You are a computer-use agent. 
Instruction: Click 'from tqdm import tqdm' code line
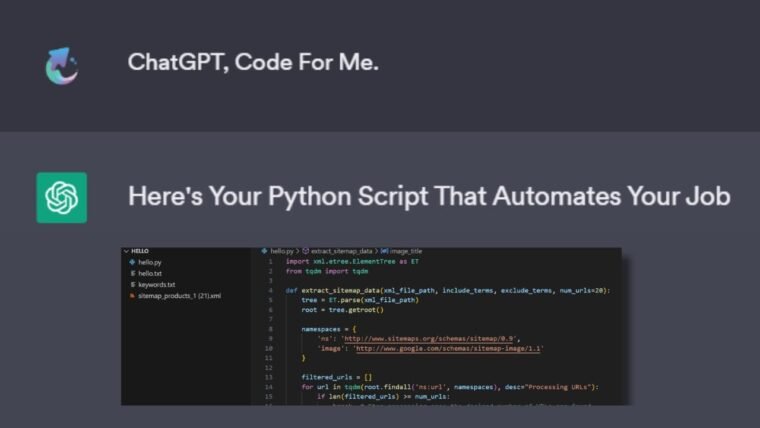(327, 271)
